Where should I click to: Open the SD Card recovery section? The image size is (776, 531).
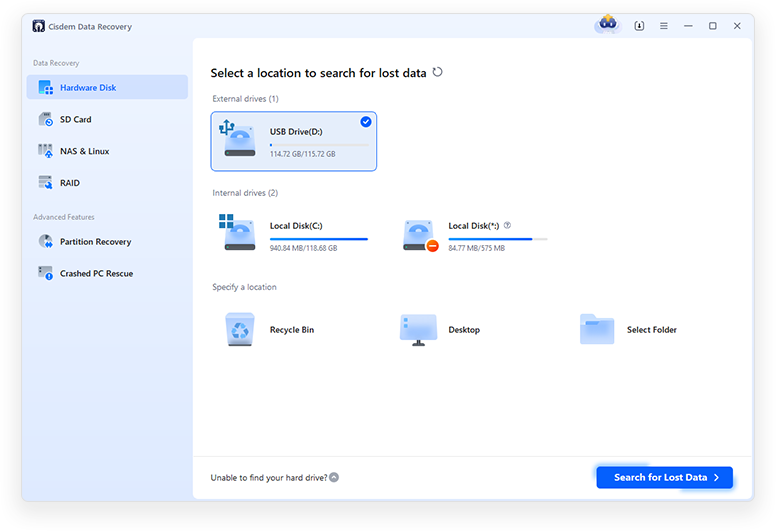click(x=107, y=119)
